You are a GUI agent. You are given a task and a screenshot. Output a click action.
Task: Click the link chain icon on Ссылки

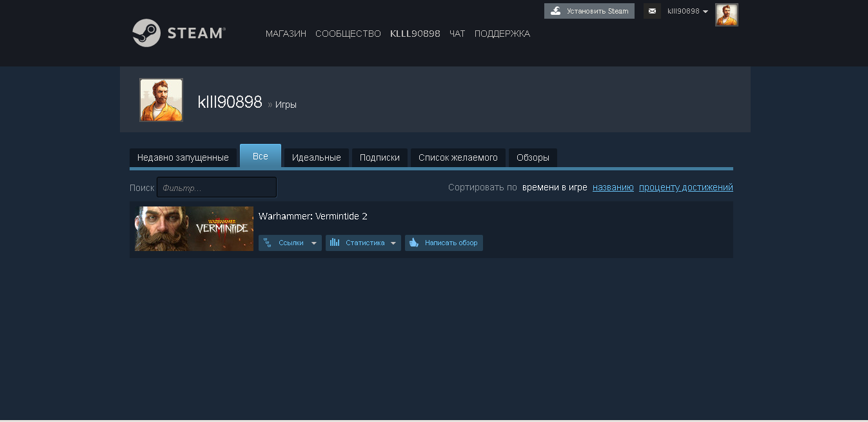click(268, 243)
